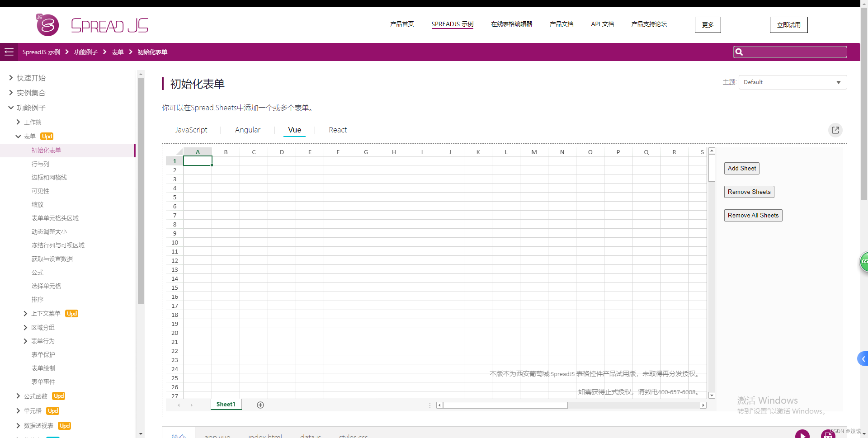Open the 缩放 sidebar item

tap(38, 205)
